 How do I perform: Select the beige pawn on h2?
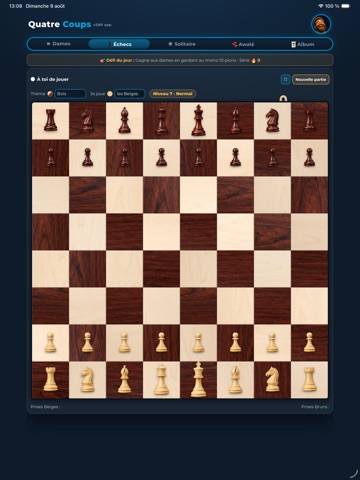click(309, 342)
